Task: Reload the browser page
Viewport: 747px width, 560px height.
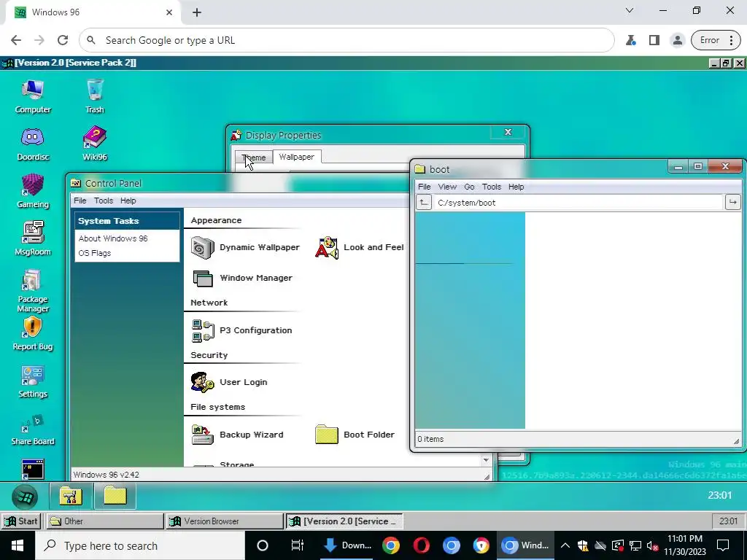Action: click(x=63, y=41)
